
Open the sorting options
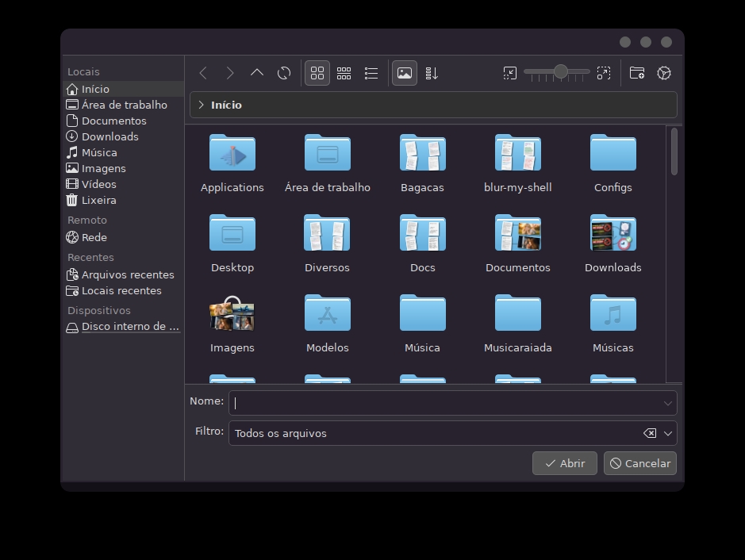432,73
